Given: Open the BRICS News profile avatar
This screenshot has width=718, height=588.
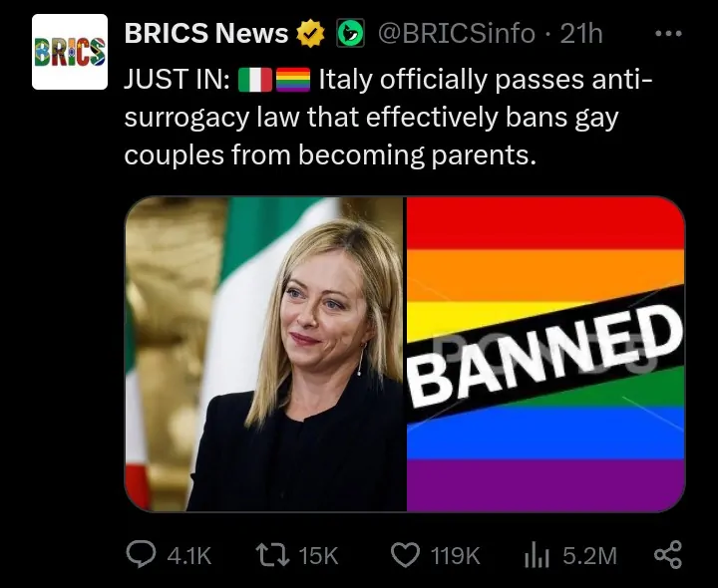Looking at the screenshot, I should (70, 52).
